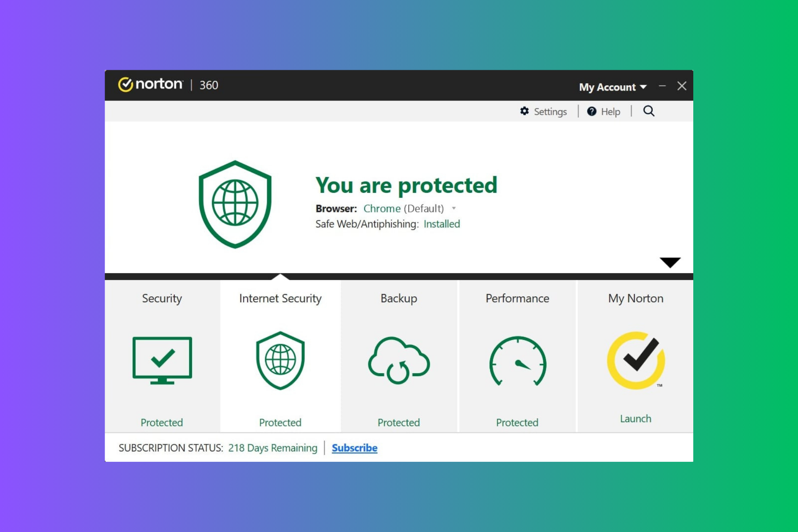The image size is (798, 532).
Task: Click the Safe Web/Antiphishing label
Action: (x=367, y=224)
